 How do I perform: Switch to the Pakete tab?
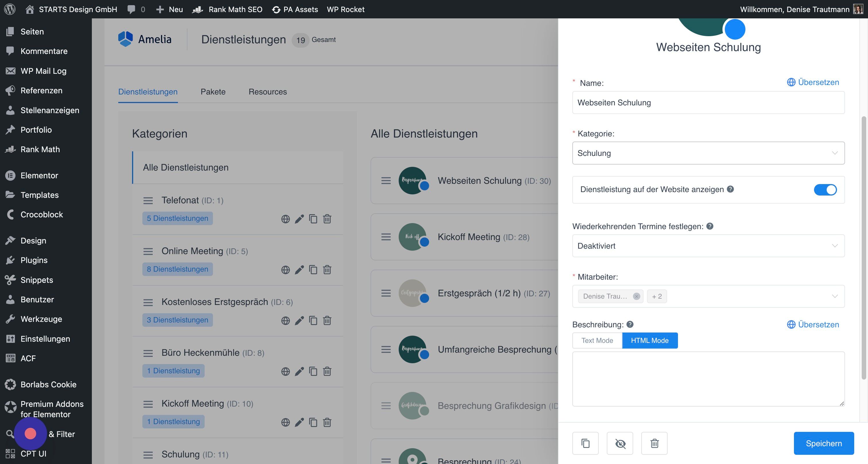click(213, 92)
